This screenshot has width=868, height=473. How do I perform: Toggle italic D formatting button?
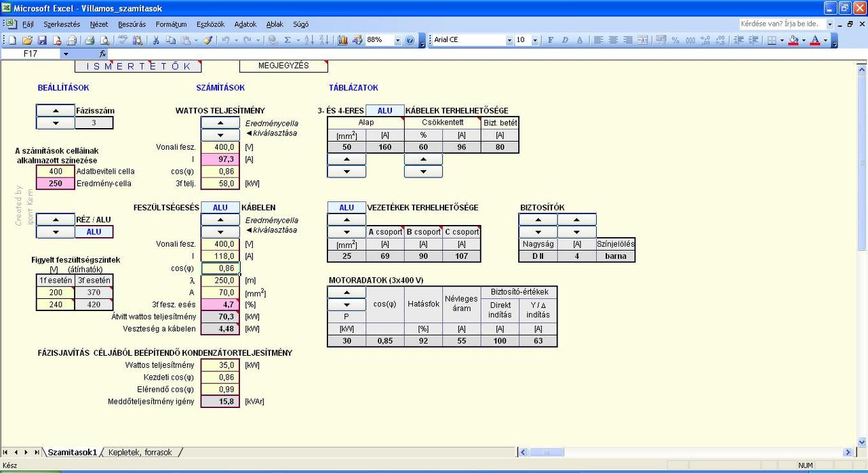pyautogui.click(x=566, y=40)
